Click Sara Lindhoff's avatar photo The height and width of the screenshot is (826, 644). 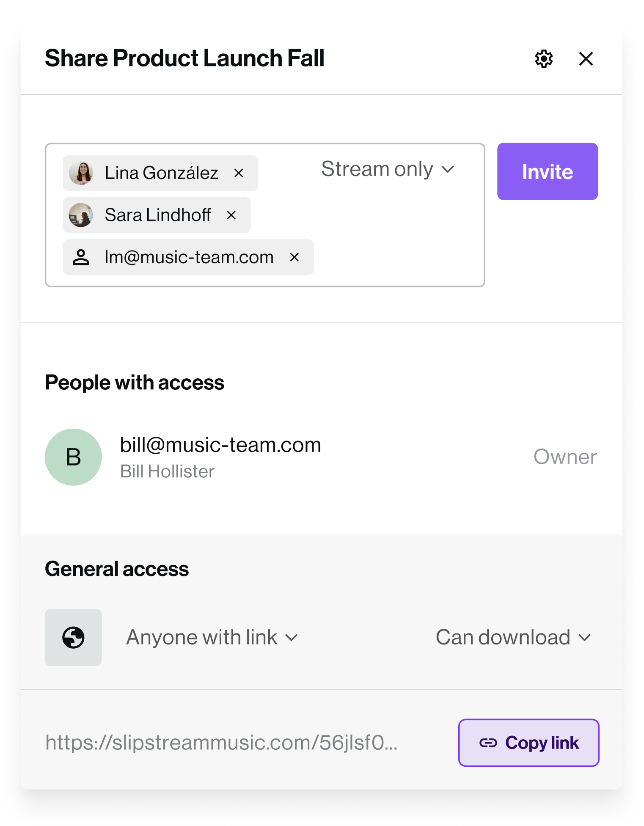tap(81, 215)
